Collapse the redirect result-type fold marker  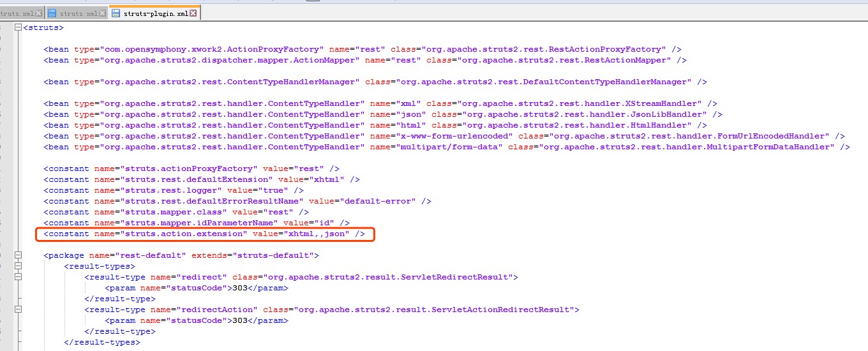pos(18,277)
